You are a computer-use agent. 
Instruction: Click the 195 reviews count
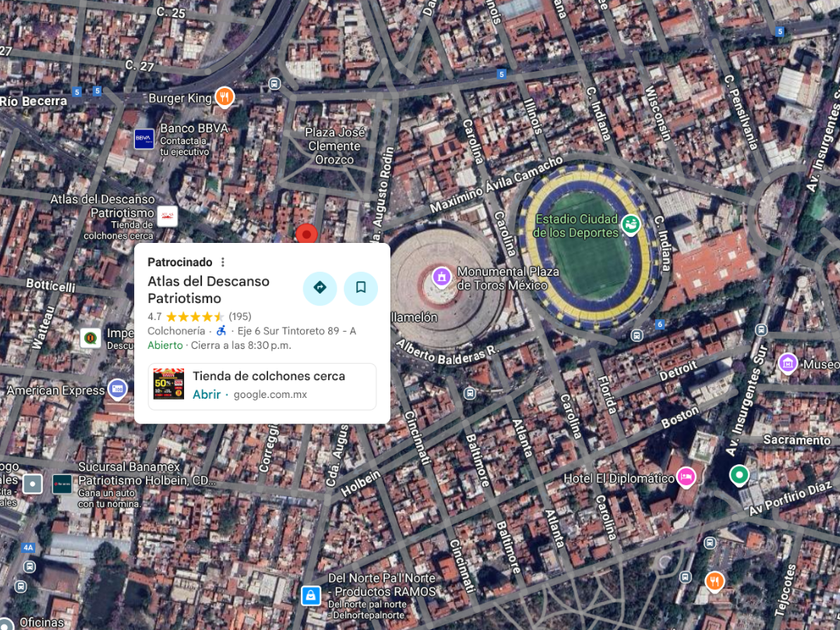click(x=240, y=317)
